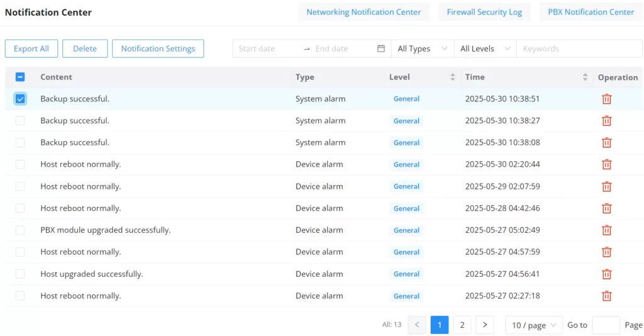Delete the Host upgraded successfully notification
644x336 pixels.
[607, 274]
